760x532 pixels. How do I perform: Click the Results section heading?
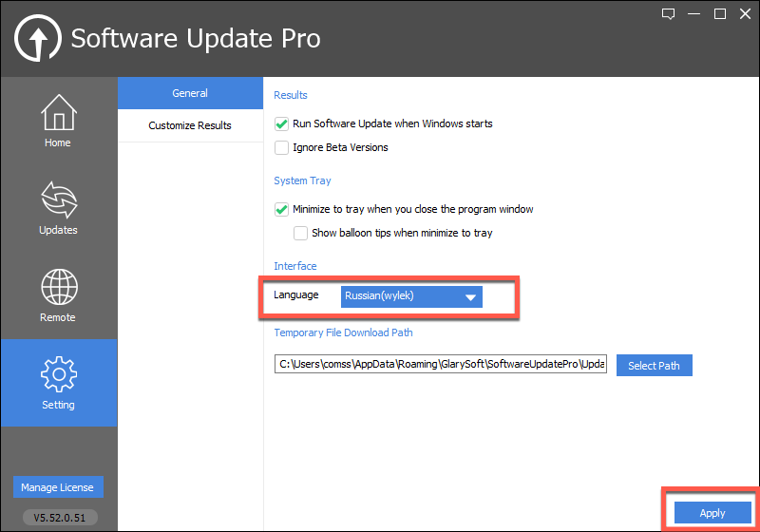click(291, 95)
